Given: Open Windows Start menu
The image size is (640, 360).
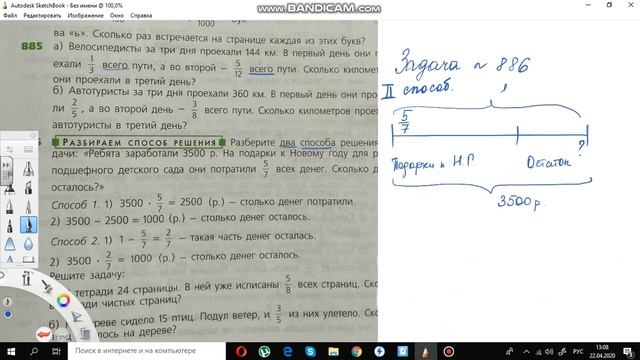Looking at the screenshot, I should (x=11, y=351).
